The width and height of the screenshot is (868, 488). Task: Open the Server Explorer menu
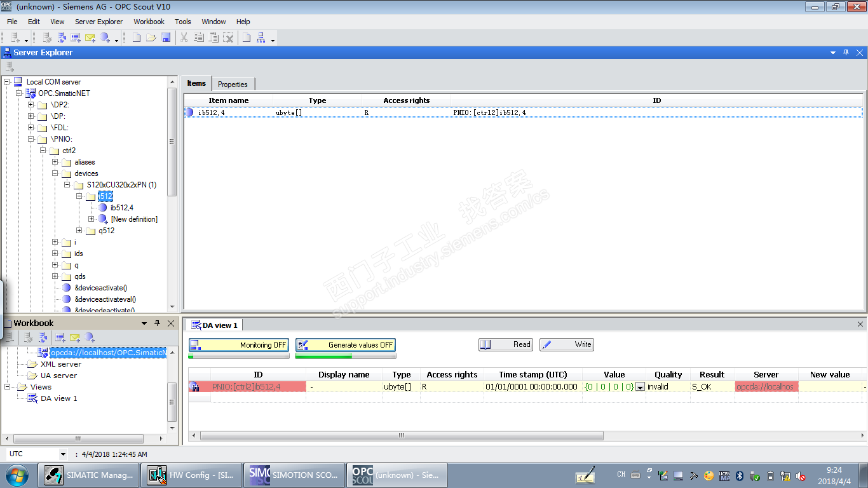(x=98, y=22)
